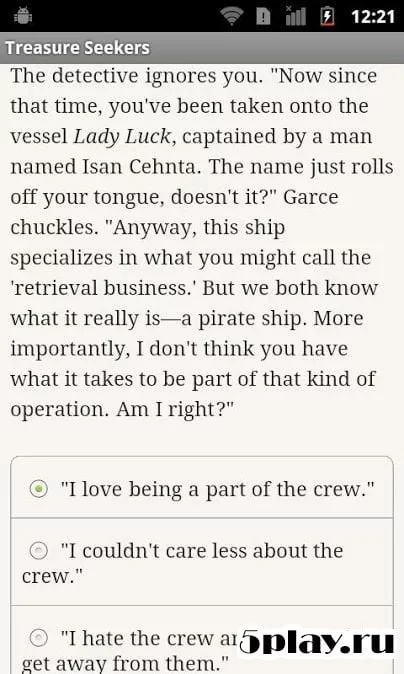Tap the "Am I right?" closing line
The width and height of the screenshot is (404, 674).
175,410
